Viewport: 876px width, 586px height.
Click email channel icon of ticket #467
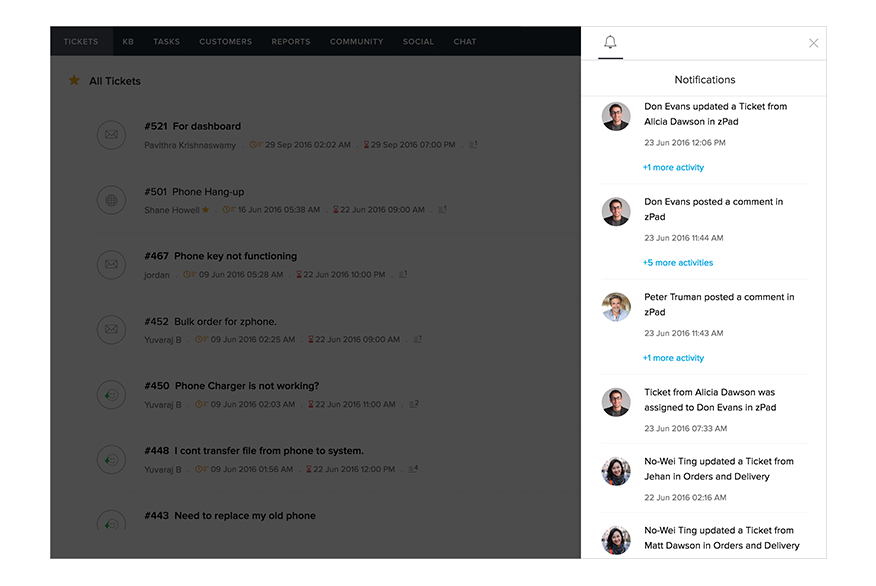[x=111, y=264]
